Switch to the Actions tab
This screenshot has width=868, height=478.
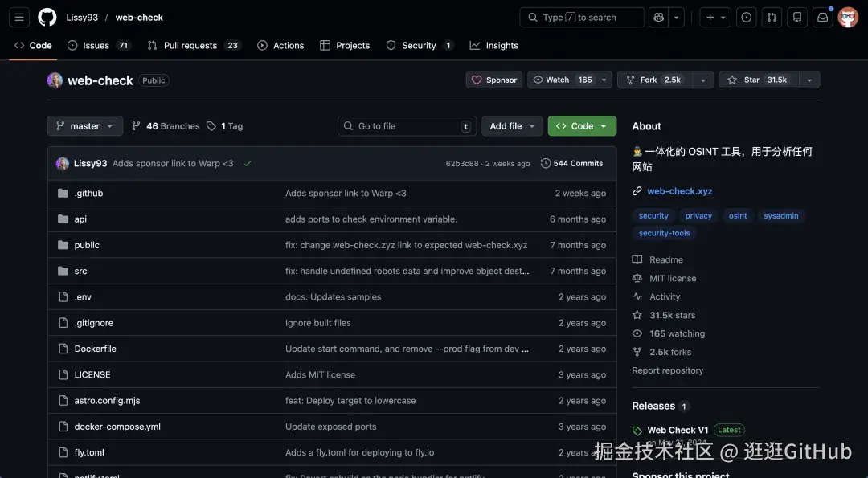click(x=280, y=45)
